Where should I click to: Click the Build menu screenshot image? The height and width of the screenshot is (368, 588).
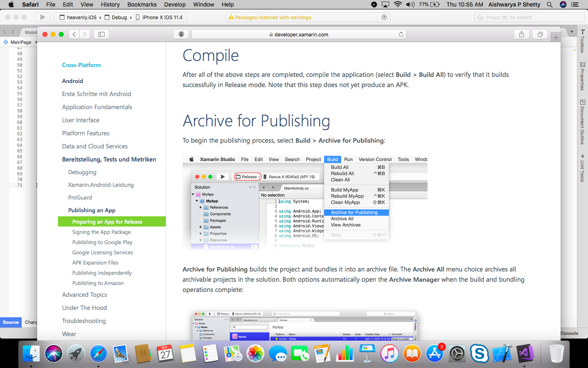pyautogui.click(x=305, y=203)
